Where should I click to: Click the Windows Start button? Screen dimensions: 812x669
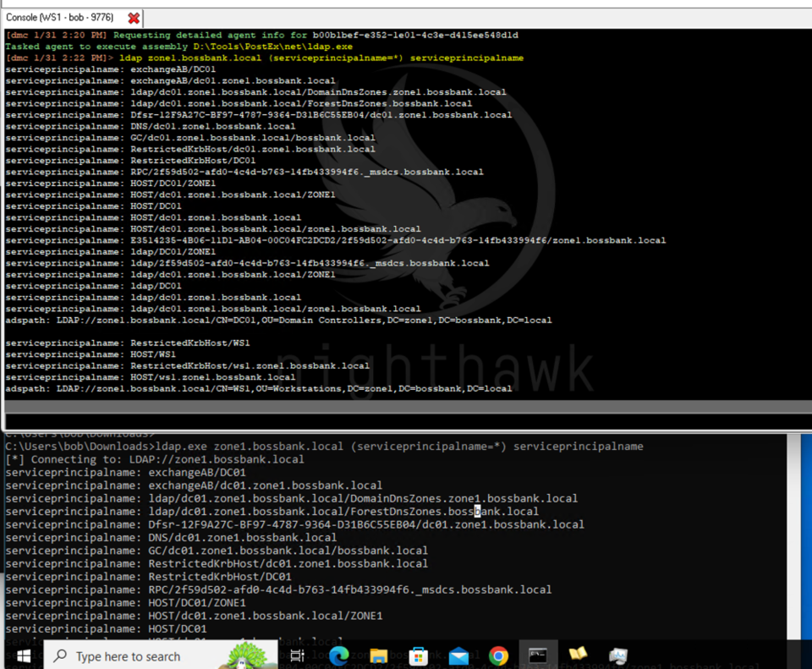click(23, 655)
